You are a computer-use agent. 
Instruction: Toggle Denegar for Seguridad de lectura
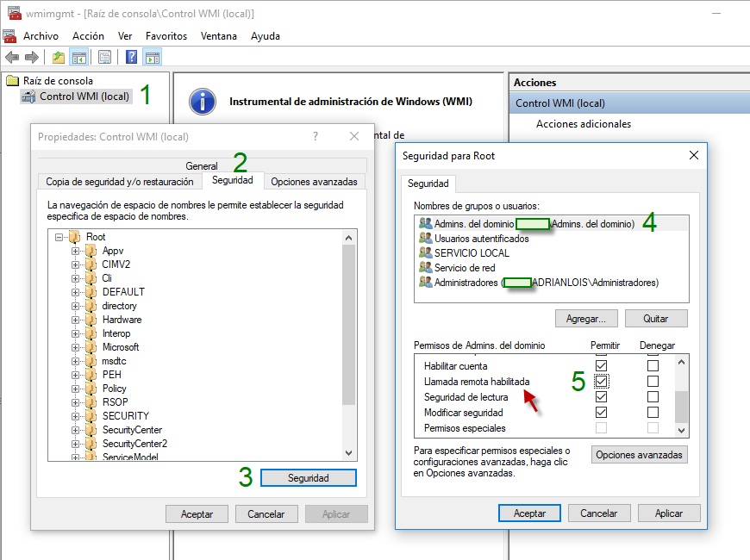tap(653, 397)
